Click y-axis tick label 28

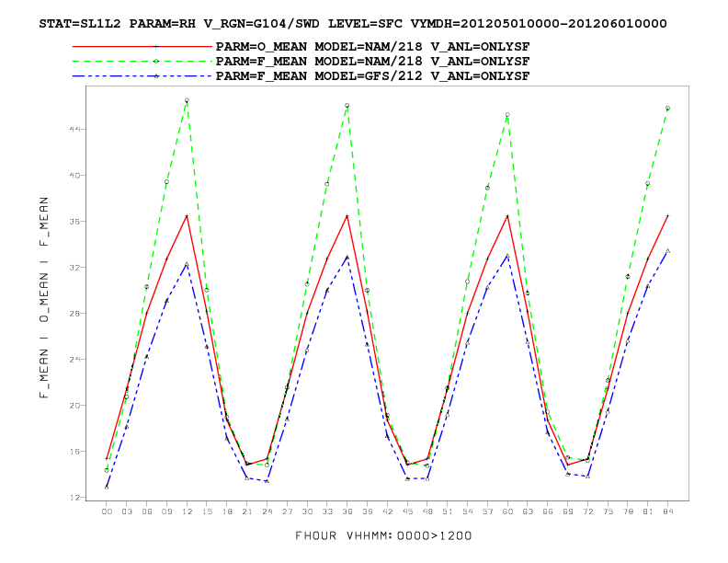coord(74,313)
